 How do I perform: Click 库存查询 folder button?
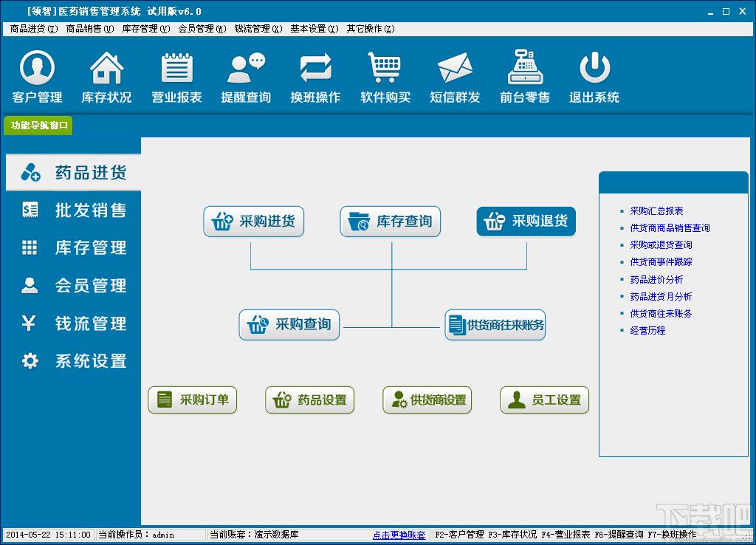[x=390, y=222]
